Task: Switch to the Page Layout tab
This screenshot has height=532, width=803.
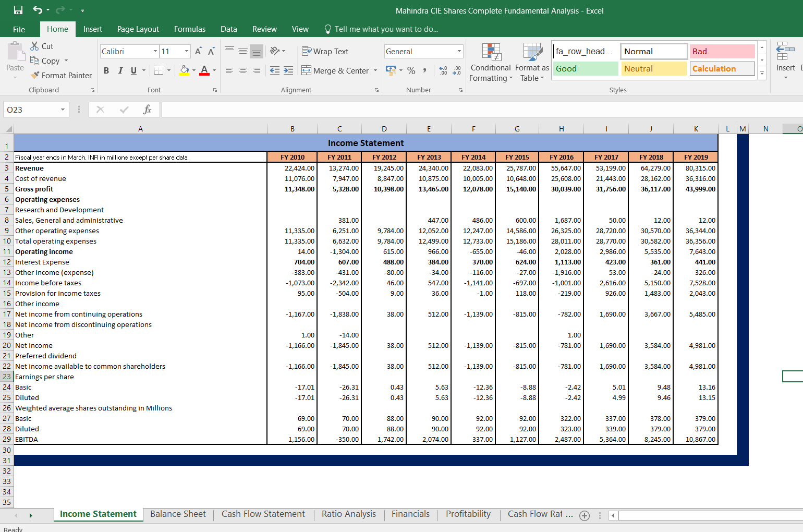Action: [138, 29]
